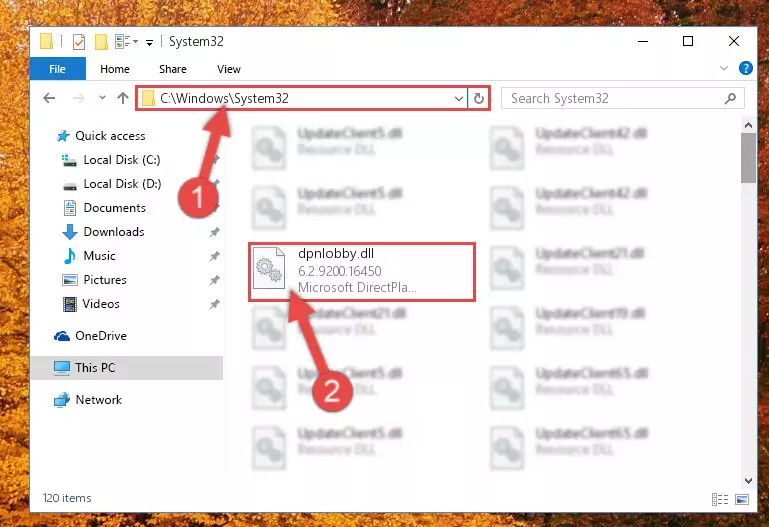Click the folder icon left of title bar

click(x=46, y=41)
